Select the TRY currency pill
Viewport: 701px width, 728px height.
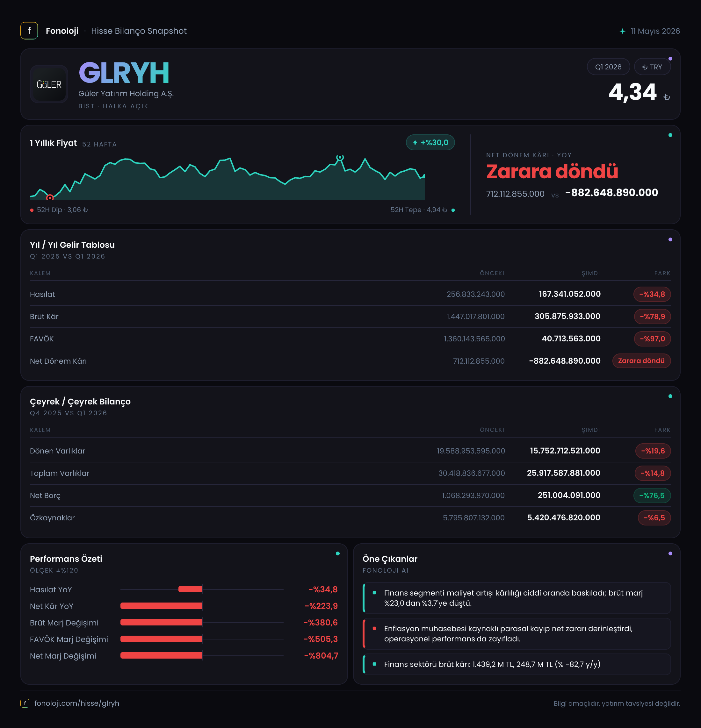point(652,67)
